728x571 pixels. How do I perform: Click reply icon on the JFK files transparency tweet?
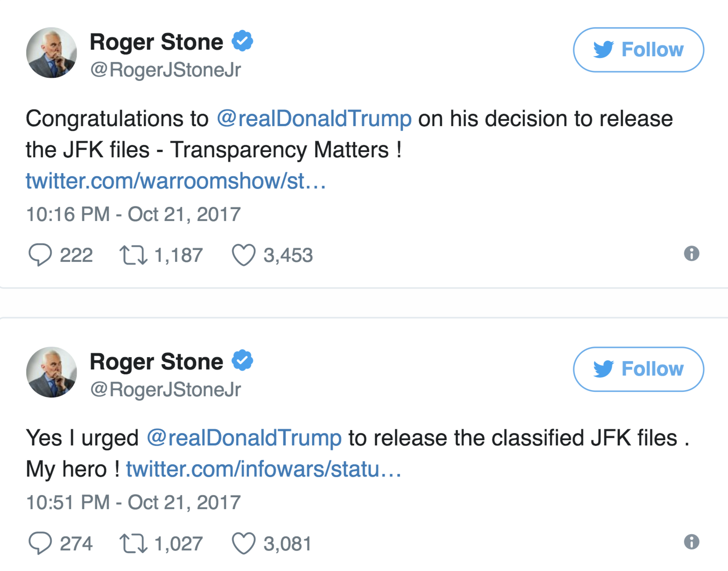(40, 255)
